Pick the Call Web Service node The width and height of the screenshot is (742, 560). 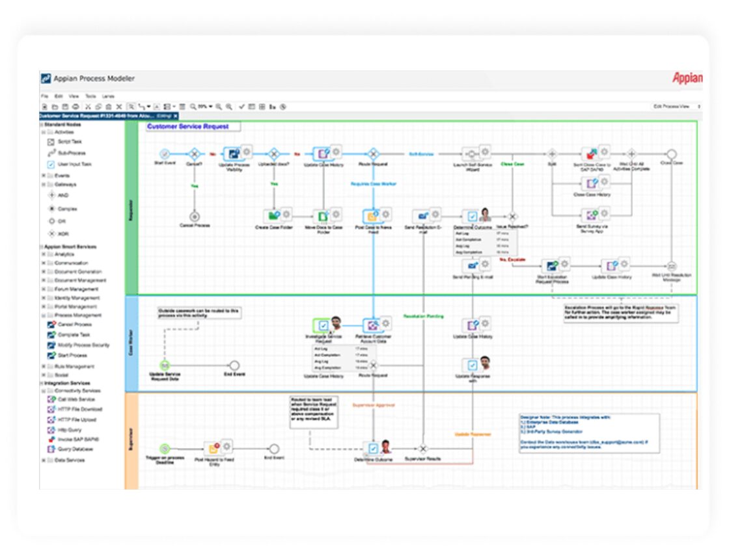point(51,399)
